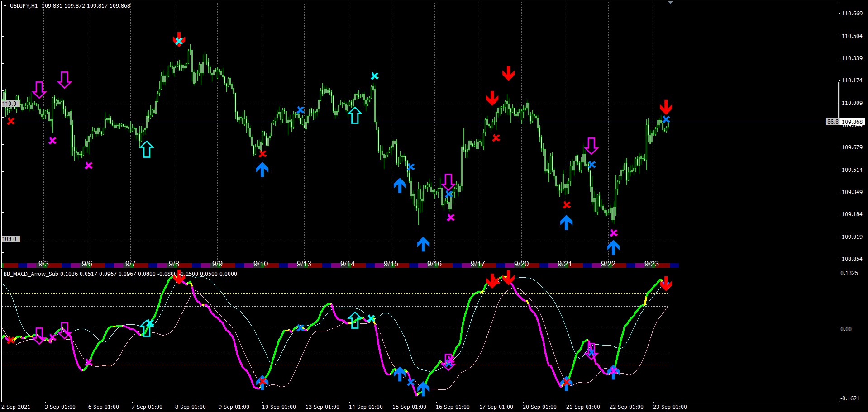Click the 9/17 date label on the session bar
The height and width of the screenshot is (412, 868).
click(478, 264)
